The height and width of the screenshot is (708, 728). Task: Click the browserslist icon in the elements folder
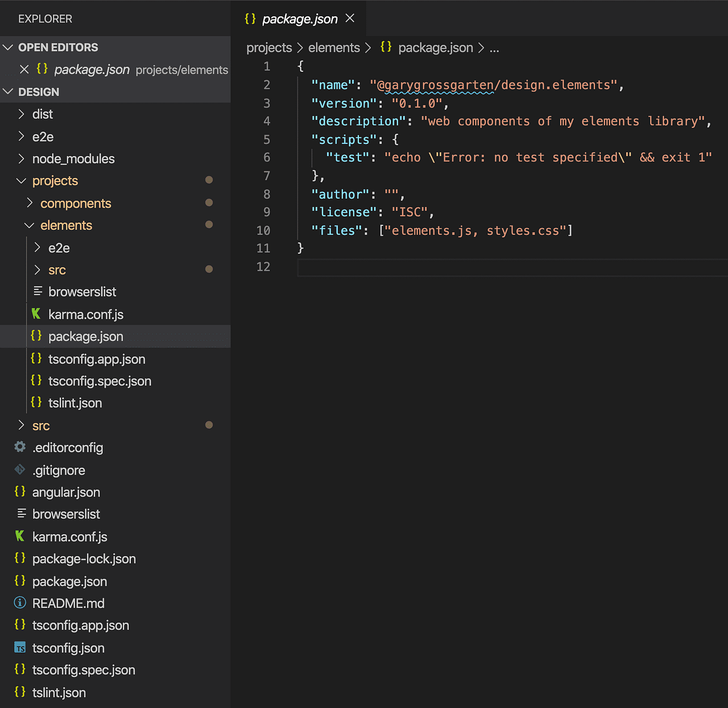(38, 291)
